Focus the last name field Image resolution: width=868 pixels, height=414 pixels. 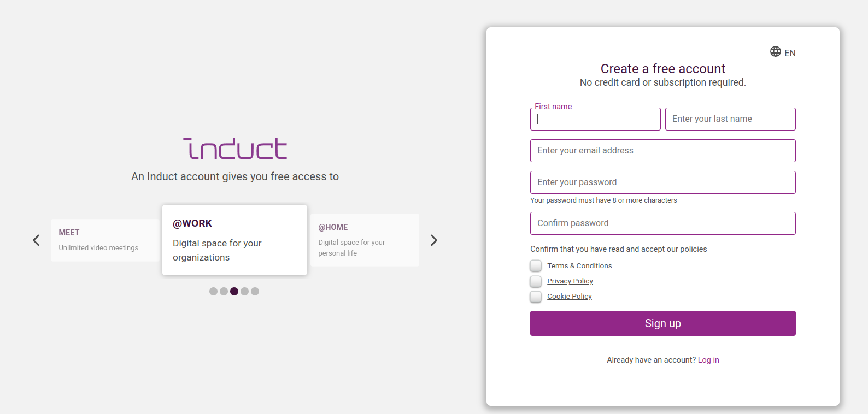pos(730,119)
